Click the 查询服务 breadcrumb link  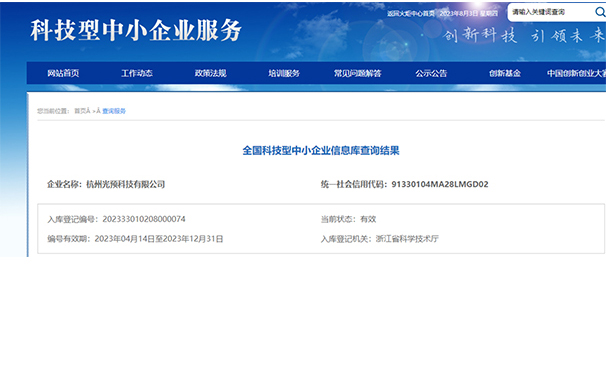114,111
